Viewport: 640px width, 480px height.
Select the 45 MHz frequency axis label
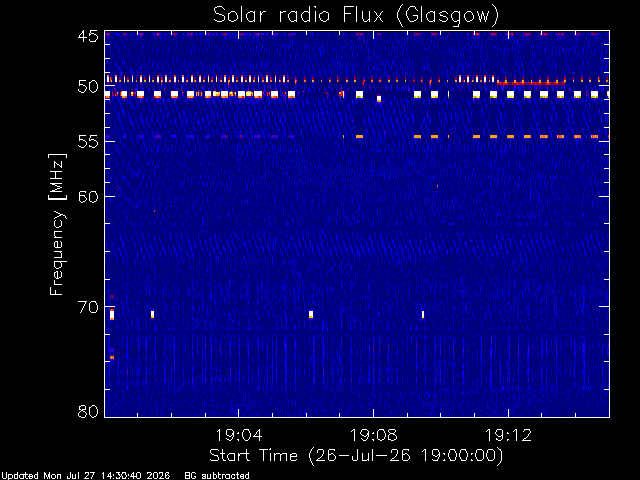88,37
